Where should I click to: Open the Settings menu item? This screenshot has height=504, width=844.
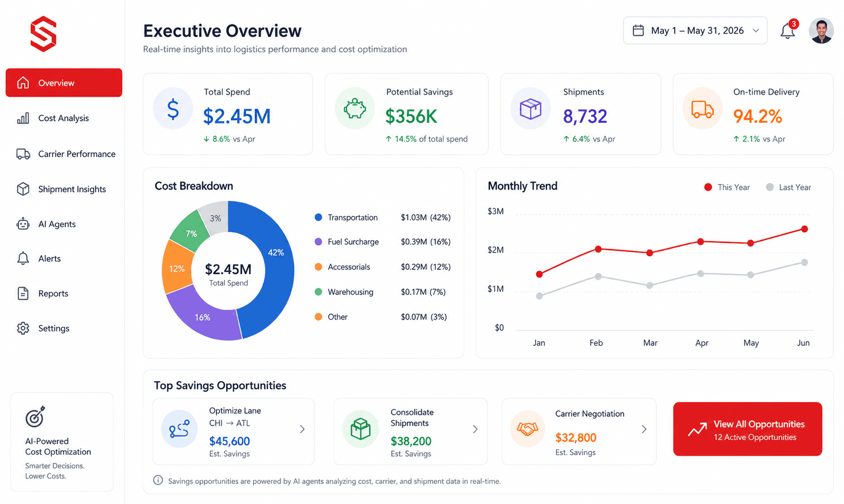coord(64,328)
